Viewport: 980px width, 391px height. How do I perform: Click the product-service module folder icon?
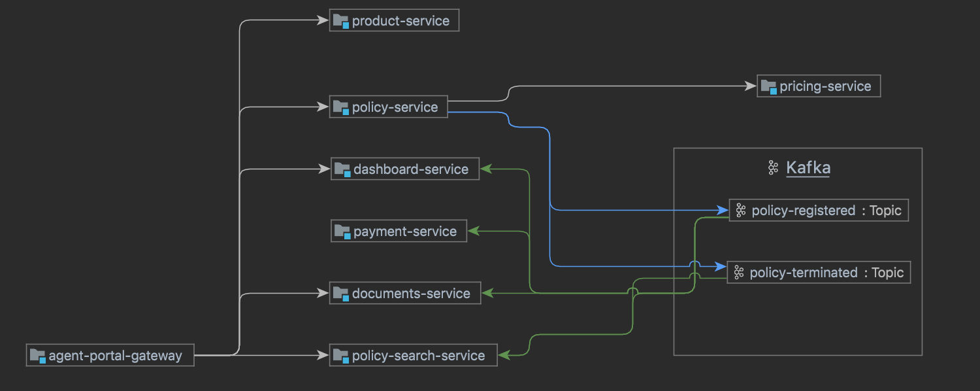point(341,21)
